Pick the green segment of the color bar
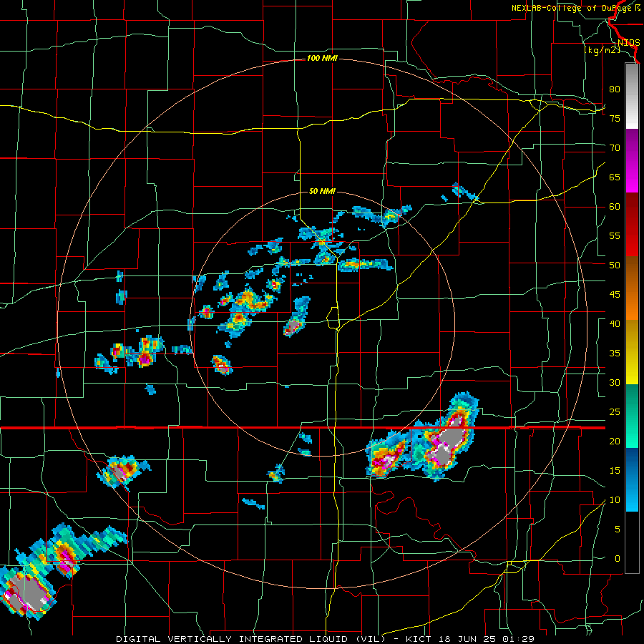This screenshot has width=644, height=644. (632, 415)
